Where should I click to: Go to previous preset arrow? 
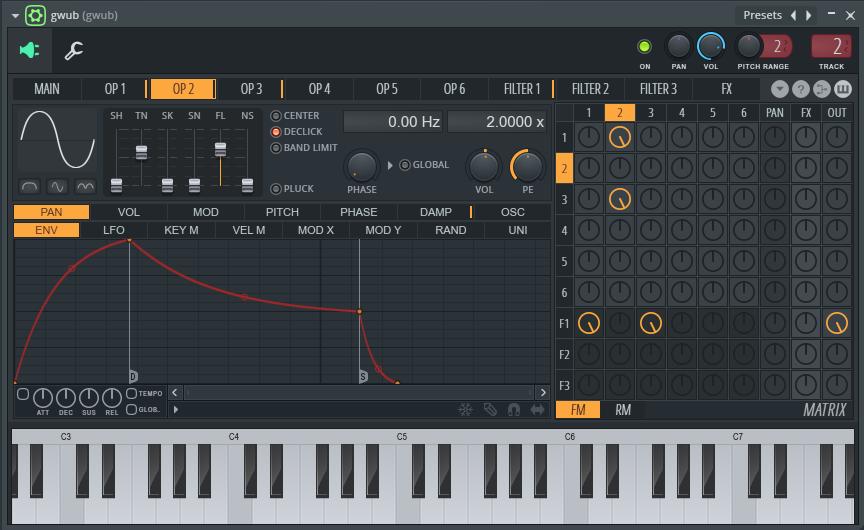(793, 15)
